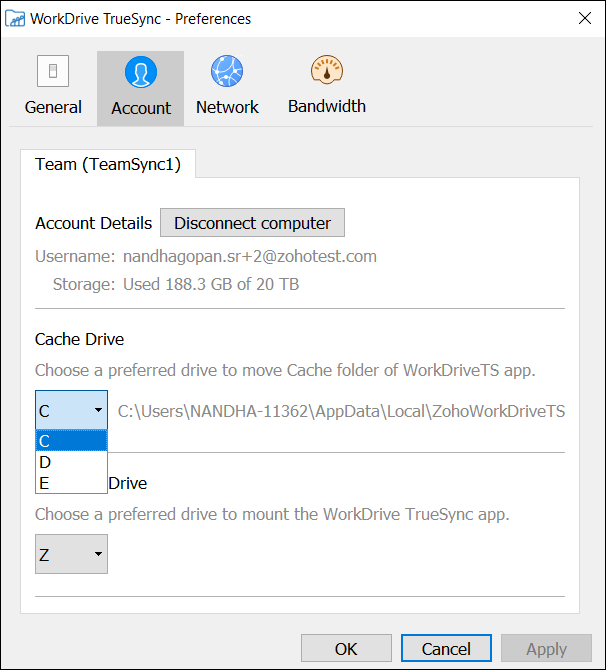
Task: Open the General preferences switch icon
Action: click(x=53, y=71)
